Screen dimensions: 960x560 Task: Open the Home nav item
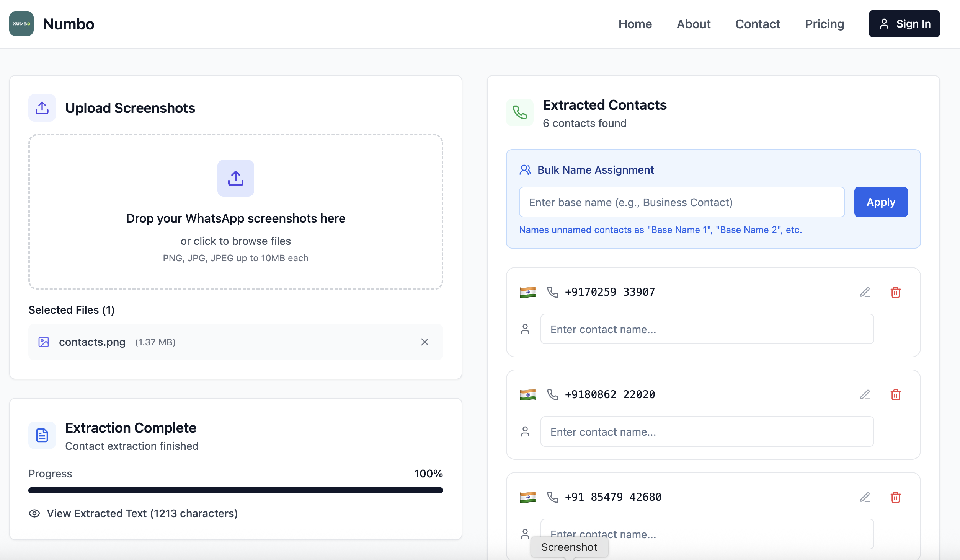(x=635, y=24)
